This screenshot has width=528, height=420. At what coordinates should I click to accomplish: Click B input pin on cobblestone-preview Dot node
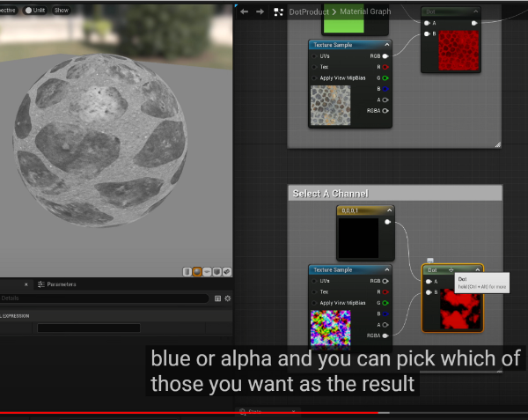(427, 33)
